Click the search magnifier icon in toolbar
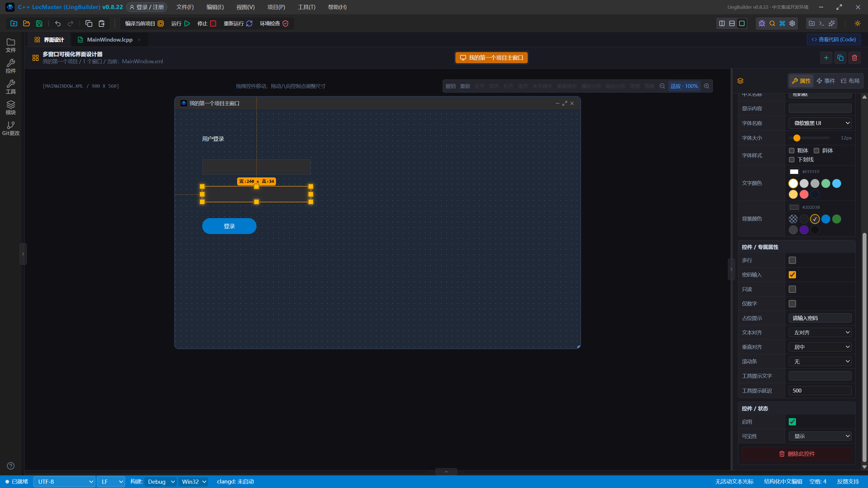The width and height of the screenshot is (868, 488). (772, 23)
